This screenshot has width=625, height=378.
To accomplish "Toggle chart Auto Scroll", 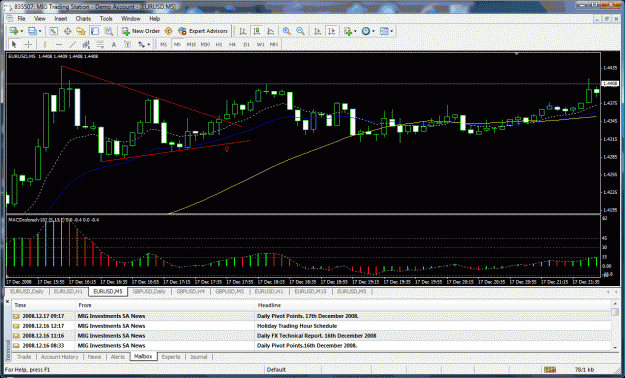I will point(317,31).
